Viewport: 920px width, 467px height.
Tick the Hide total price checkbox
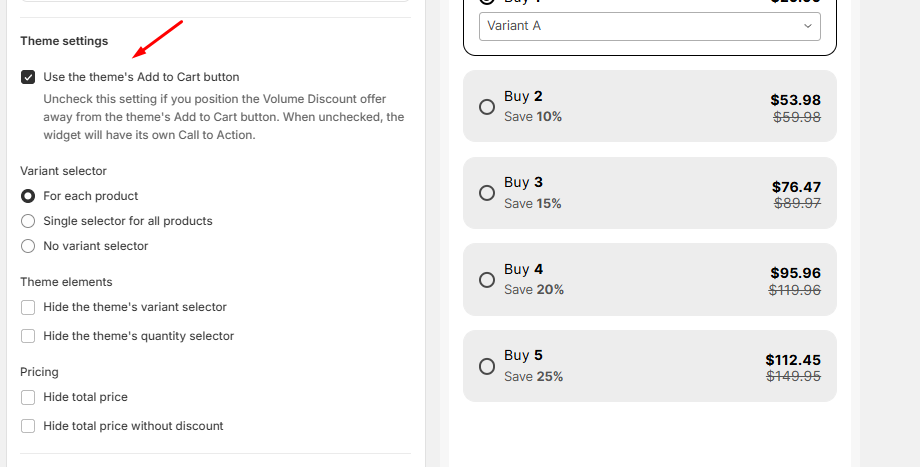pyautogui.click(x=28, y=397)
